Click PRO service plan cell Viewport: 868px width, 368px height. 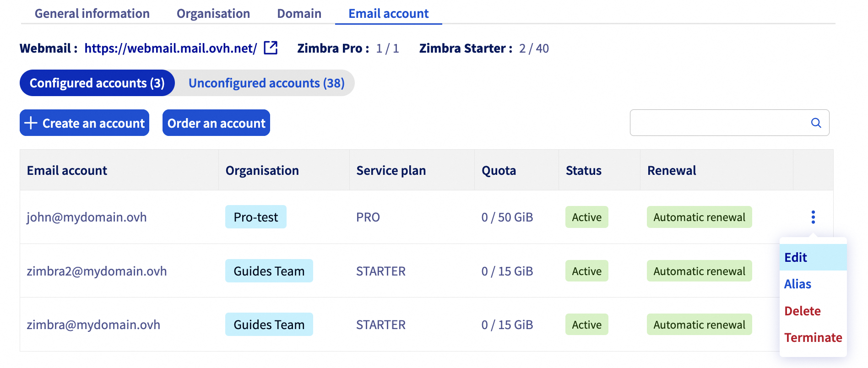tap(368, 217)
